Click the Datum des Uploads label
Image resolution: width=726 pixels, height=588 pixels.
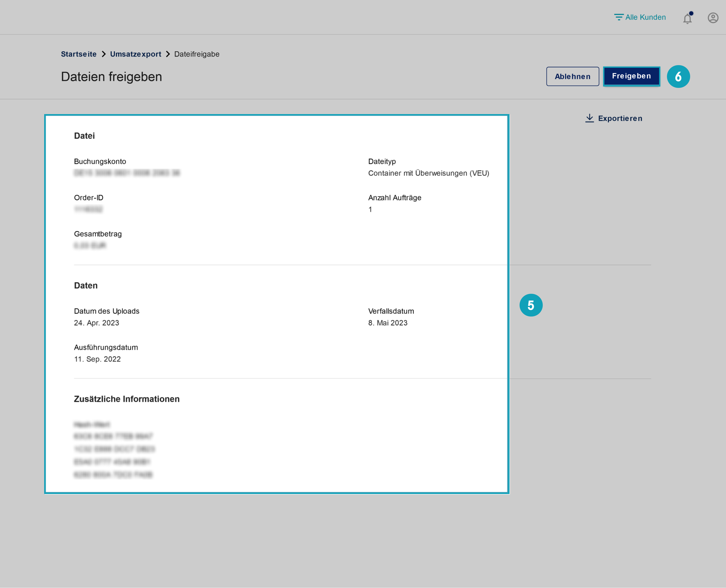(107, 311)
